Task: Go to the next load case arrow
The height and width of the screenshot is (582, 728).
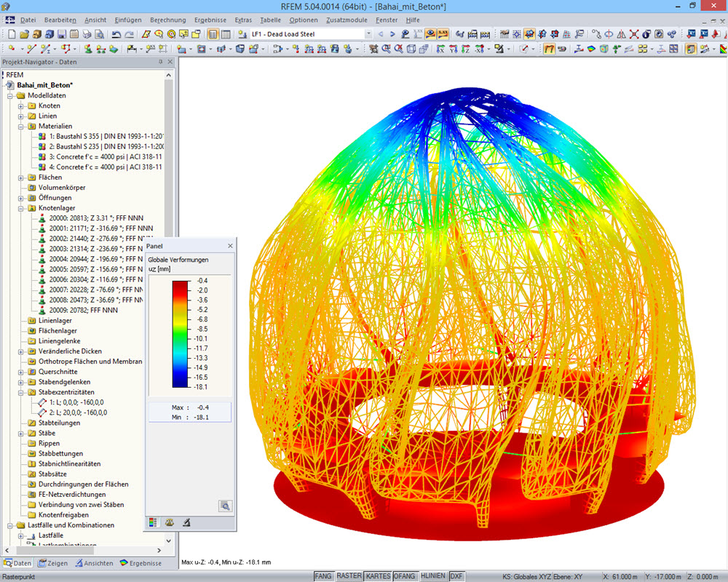Action: pos(392,34)
